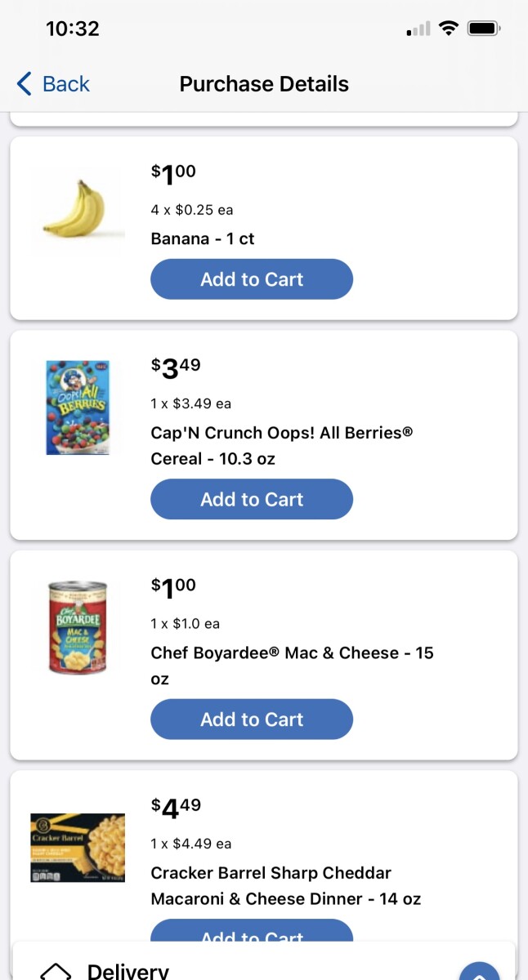Tap the blue circular up-arrow icon
Viewport: 528px width, 980px height.
click(x=479, y=972)
